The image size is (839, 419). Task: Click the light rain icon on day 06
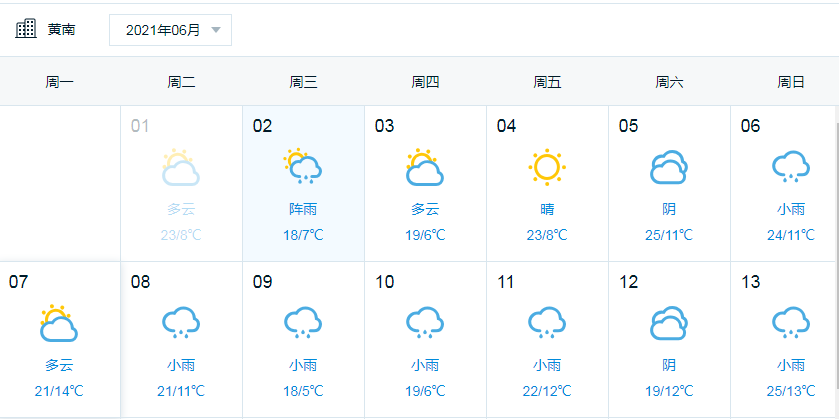click(x=791, y=167)
